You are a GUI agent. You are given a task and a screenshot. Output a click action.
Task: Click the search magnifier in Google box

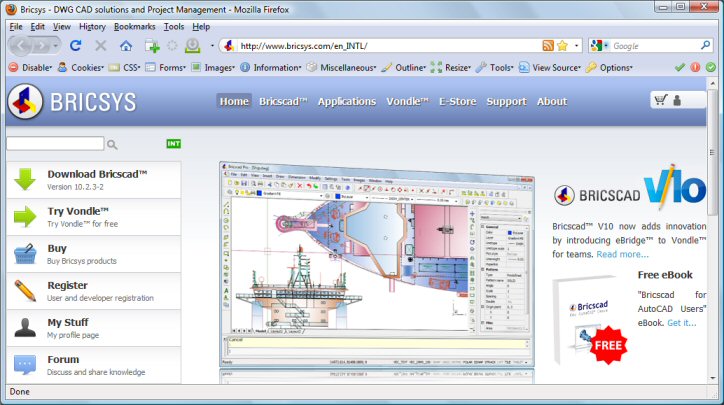705,45
